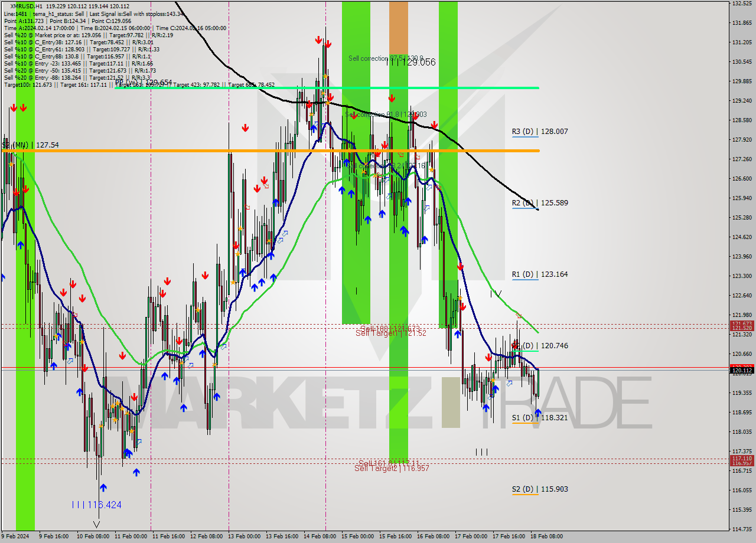Click the 129.895 price axis value
This screenshot has width=756, height=543.
click(742, 81)
